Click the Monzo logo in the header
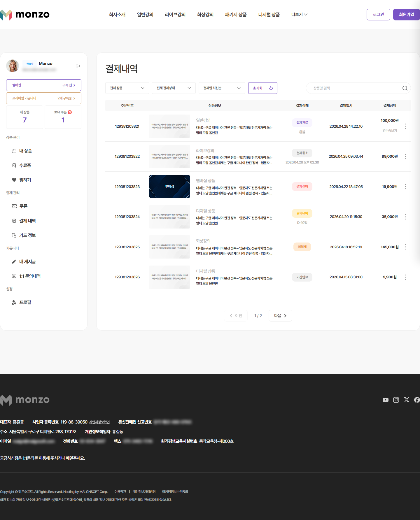This screenshot has height=520, width=420. 25,15
